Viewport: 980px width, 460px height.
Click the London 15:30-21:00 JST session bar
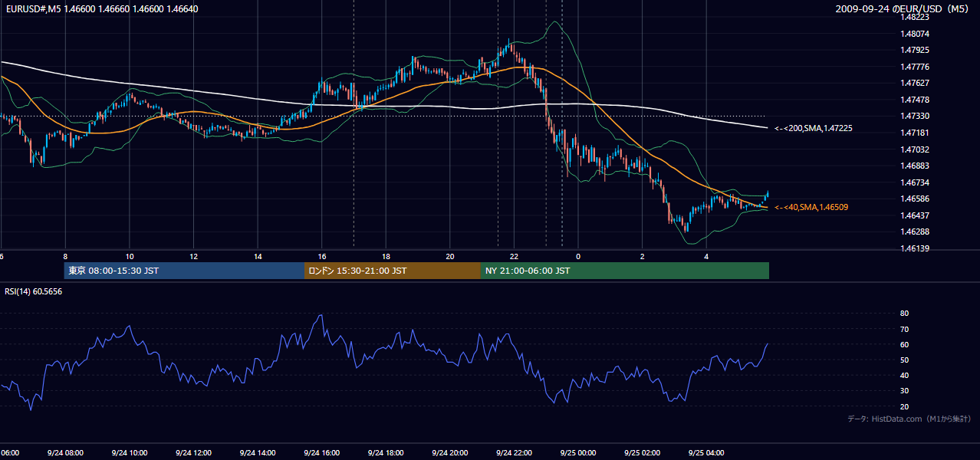(393, 271)
